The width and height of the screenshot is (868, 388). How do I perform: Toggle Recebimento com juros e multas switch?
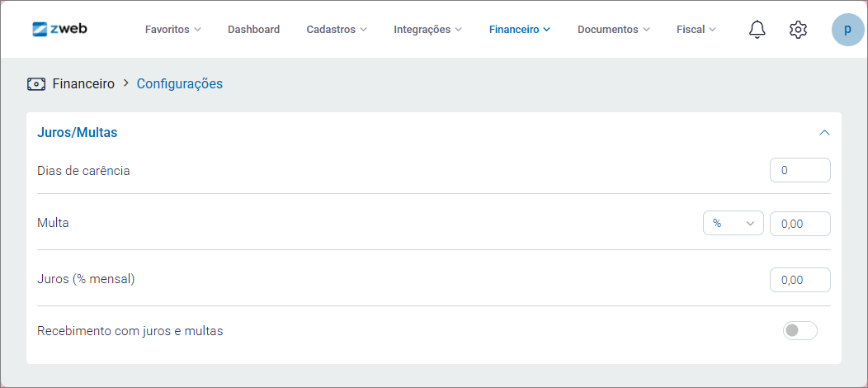point(800,330)
